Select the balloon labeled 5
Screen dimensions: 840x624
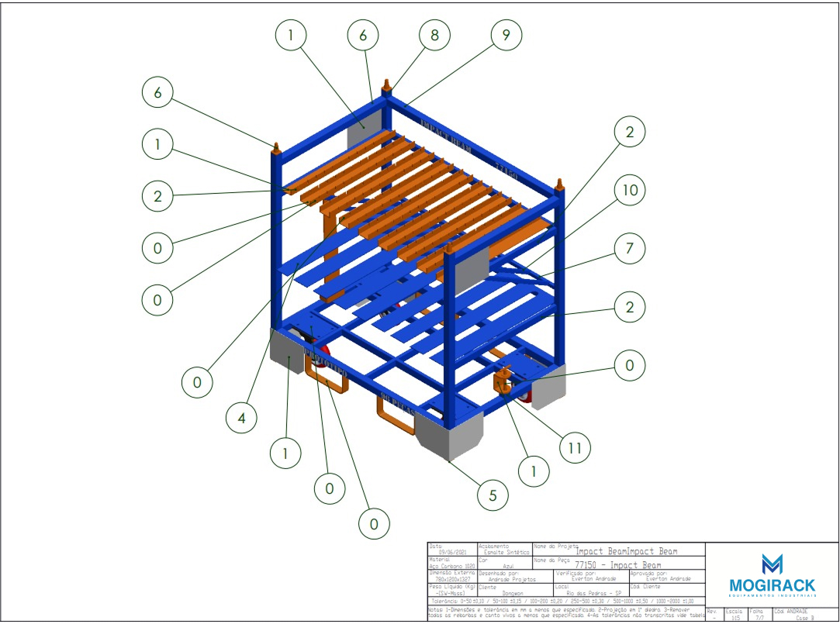click(493, 495)
